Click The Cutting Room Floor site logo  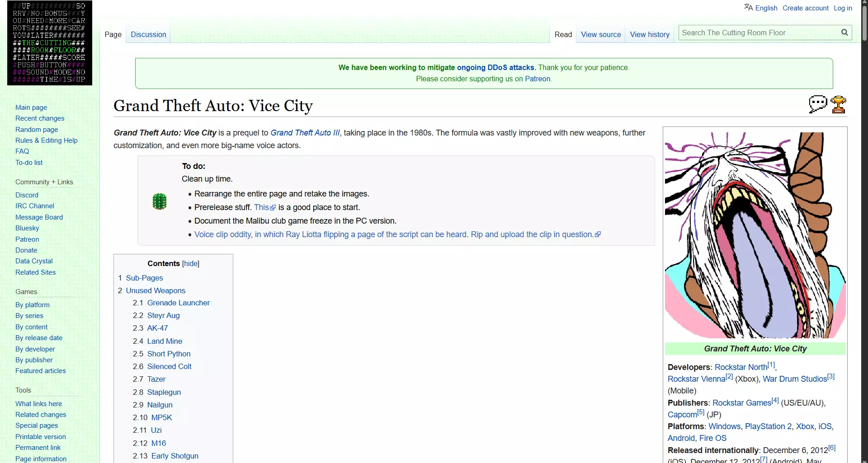pyautogui.click(x=50, y=43)
